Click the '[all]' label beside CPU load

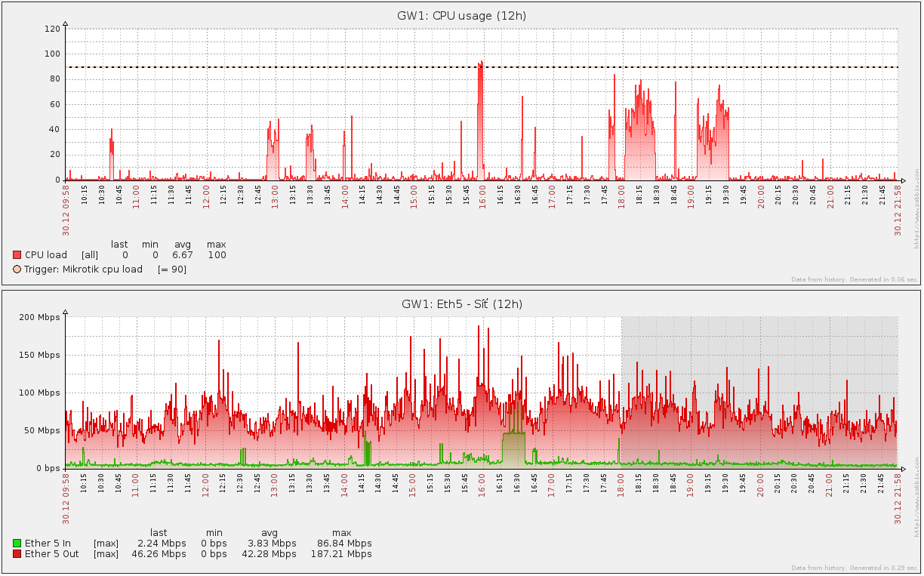[89, 255]
